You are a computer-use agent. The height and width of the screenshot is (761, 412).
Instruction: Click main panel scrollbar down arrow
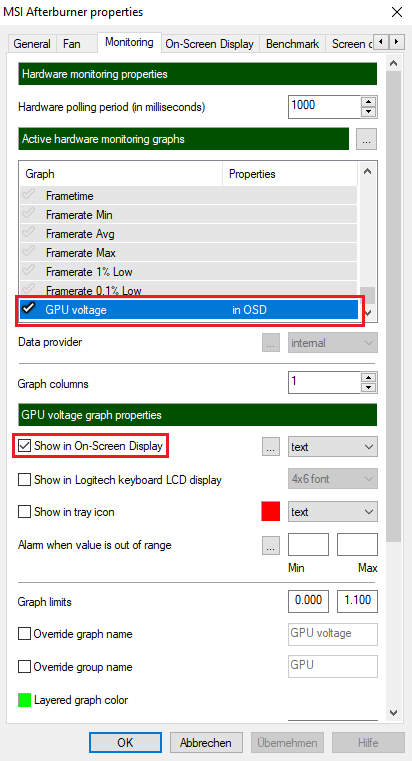point(394,713)
